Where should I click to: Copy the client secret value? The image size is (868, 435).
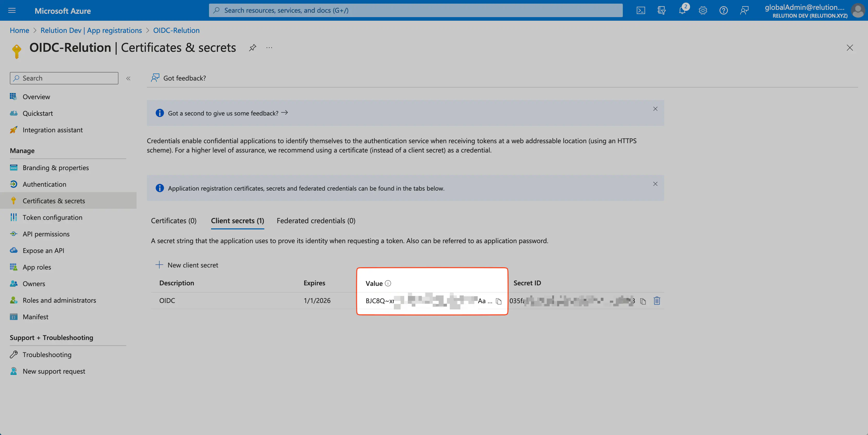(x=499, y=301)
